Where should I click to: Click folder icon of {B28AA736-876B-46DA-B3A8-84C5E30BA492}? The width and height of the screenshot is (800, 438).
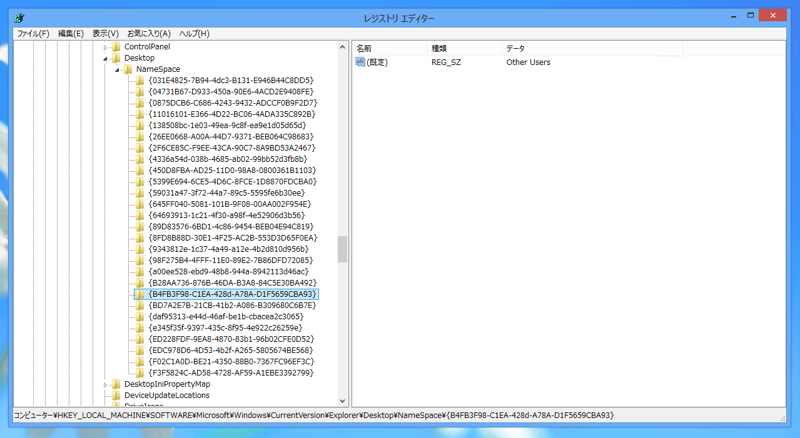tap(140, 283)
